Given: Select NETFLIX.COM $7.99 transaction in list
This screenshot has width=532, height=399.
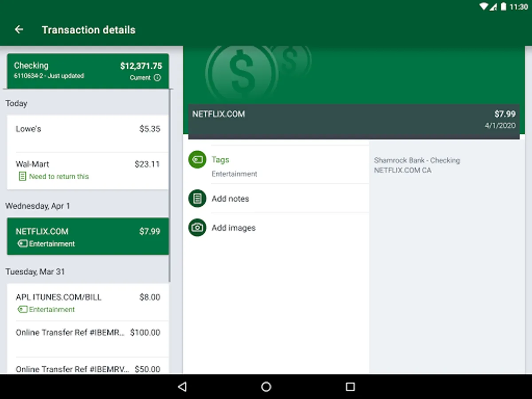Looking at the screenshot, I should coord(88,236).
